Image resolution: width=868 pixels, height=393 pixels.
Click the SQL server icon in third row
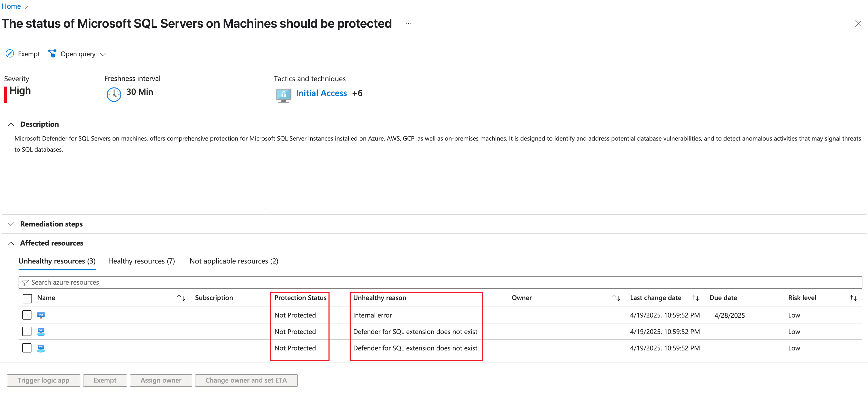41,348
